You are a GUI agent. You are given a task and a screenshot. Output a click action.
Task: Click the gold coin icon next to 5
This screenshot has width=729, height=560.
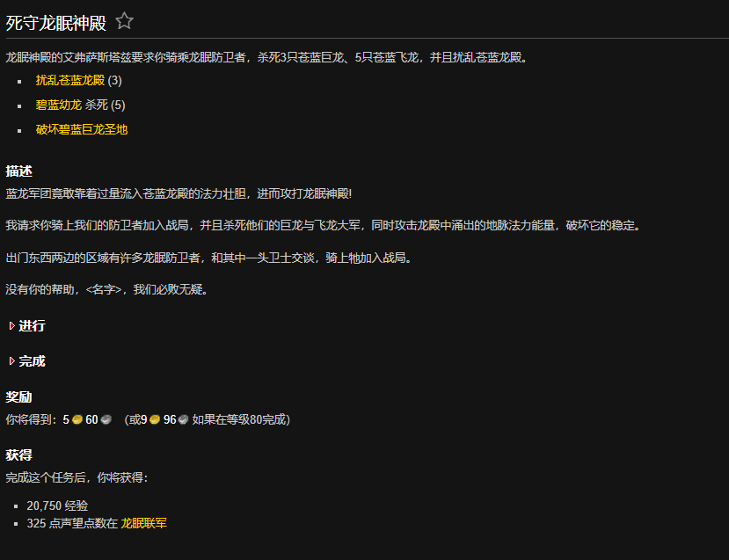coord(77,419)
